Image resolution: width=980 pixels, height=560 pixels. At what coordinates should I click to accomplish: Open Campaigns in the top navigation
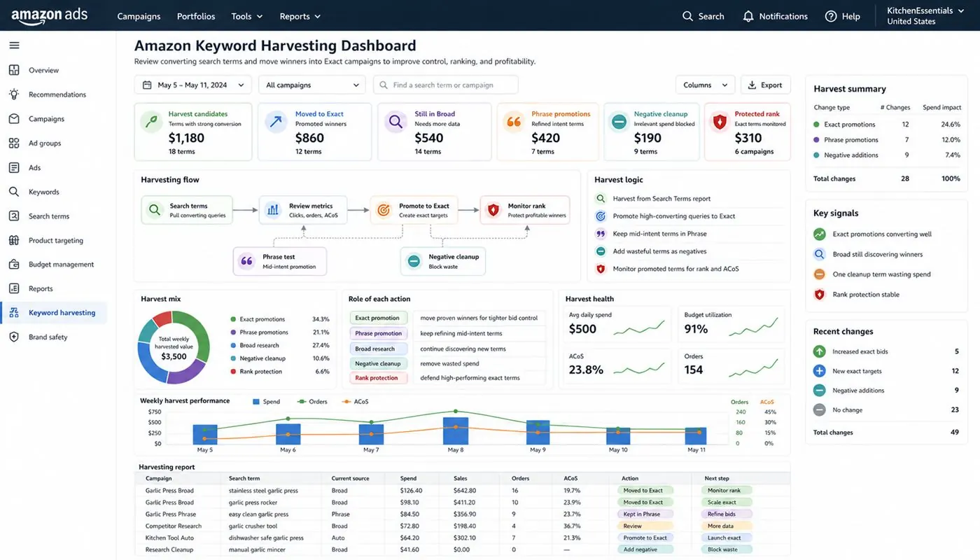pos(139,16)
